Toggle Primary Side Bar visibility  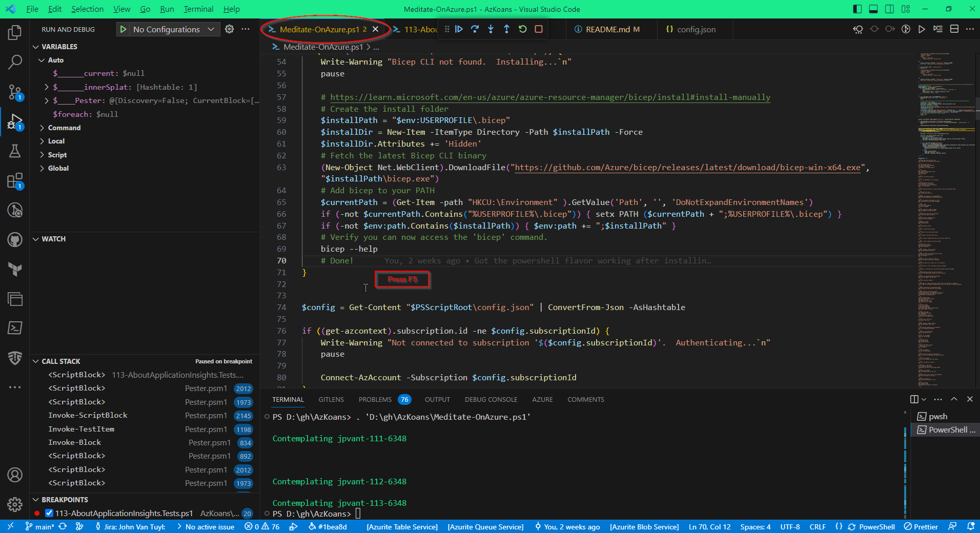point(857,9)
